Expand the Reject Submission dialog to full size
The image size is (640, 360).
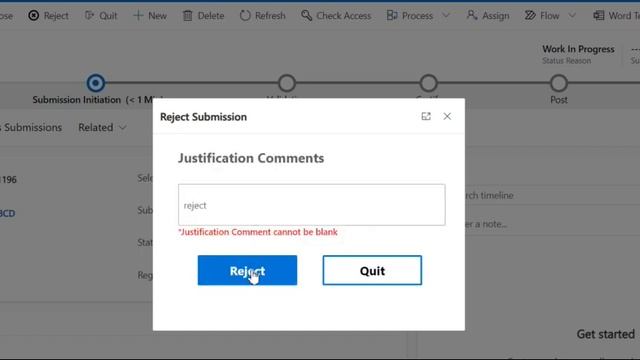[426, 116]
